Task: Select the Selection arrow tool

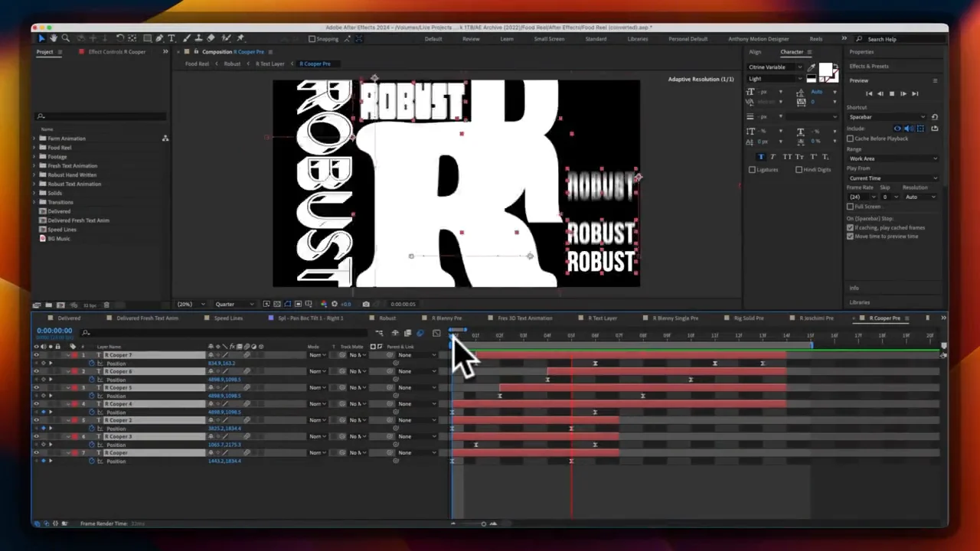Action: (41, 38)
